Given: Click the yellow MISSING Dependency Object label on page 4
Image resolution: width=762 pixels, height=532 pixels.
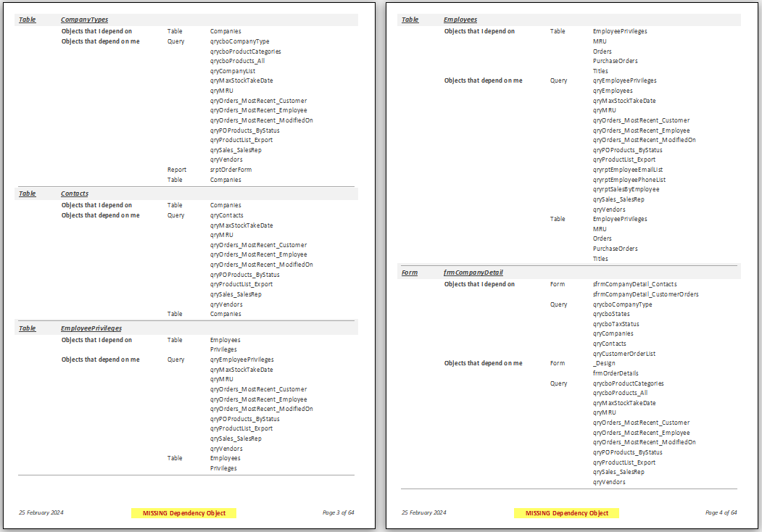Looking at the screenshot, I should pos(567,513).
